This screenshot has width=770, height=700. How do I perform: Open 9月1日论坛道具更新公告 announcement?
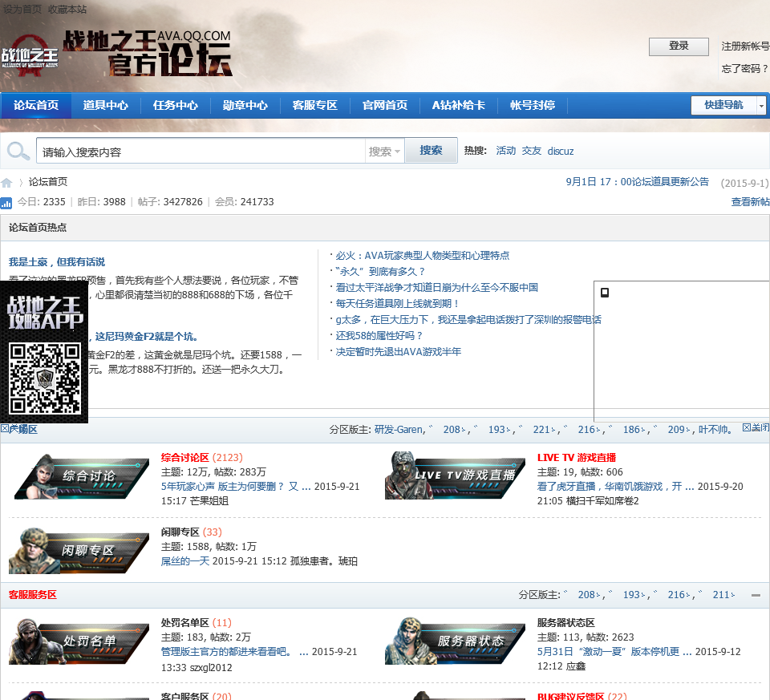click(x=638, y=182)
